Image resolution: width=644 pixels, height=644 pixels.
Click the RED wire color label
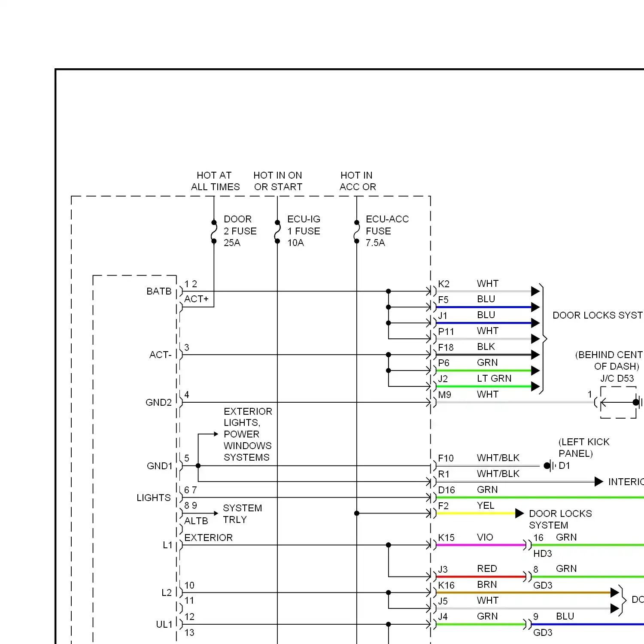click(487, 569)
